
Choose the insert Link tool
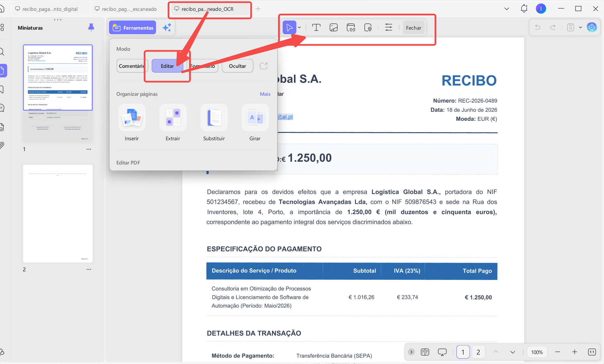(x=351, y=28)
